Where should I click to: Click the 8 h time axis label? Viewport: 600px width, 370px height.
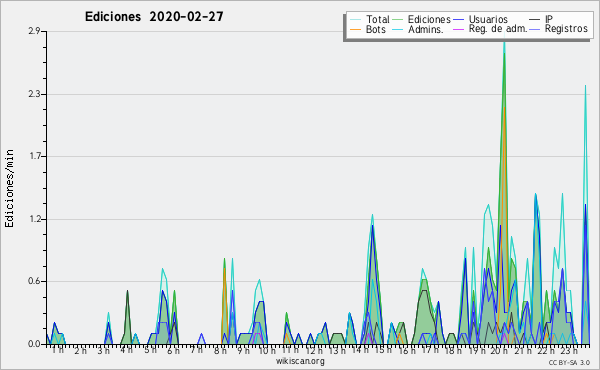click(220, 350)
